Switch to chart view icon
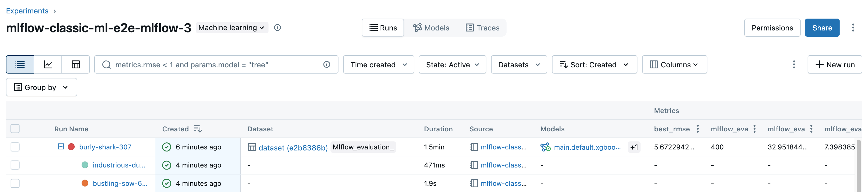This screenshot has height=192, width=868. (x=48, y=64)
